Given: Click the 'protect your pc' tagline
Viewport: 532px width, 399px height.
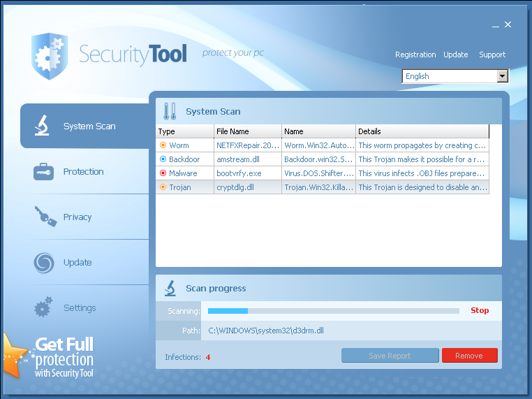Looking at the screenshot, I should (232, 53).
